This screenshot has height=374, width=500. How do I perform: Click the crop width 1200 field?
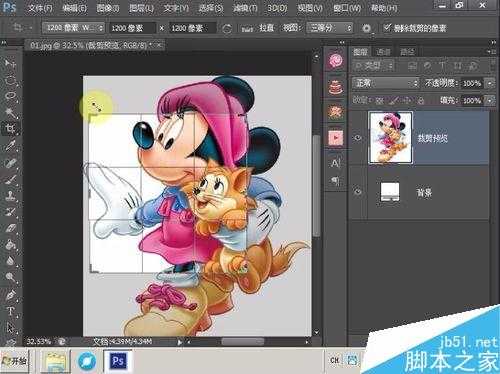[132, 28]
